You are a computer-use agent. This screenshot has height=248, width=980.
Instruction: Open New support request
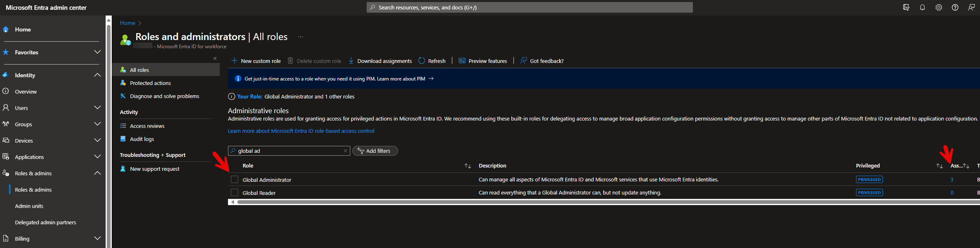(154, 169)
